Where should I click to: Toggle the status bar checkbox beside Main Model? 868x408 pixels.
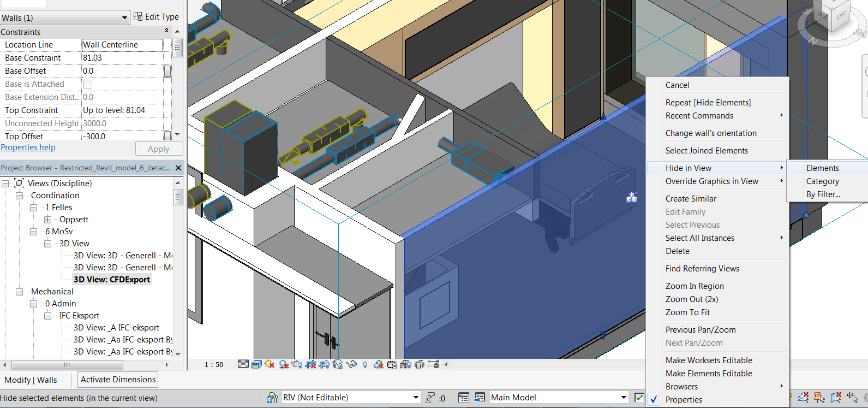(x=639, y=398)
